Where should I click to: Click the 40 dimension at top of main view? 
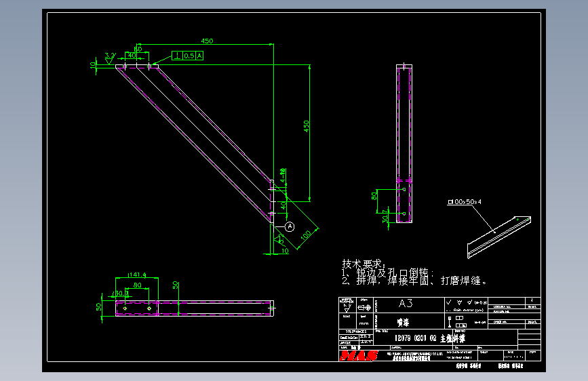click(x=132, y=56)
